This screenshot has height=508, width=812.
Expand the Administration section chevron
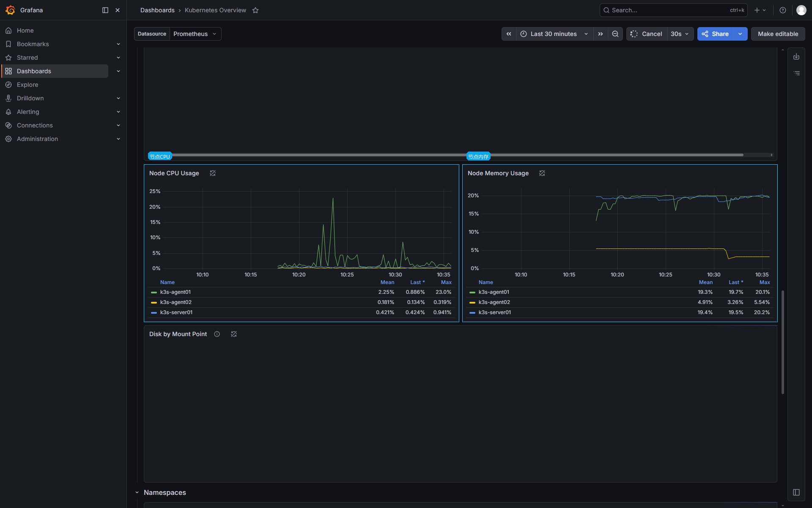(x=118, y=139)
